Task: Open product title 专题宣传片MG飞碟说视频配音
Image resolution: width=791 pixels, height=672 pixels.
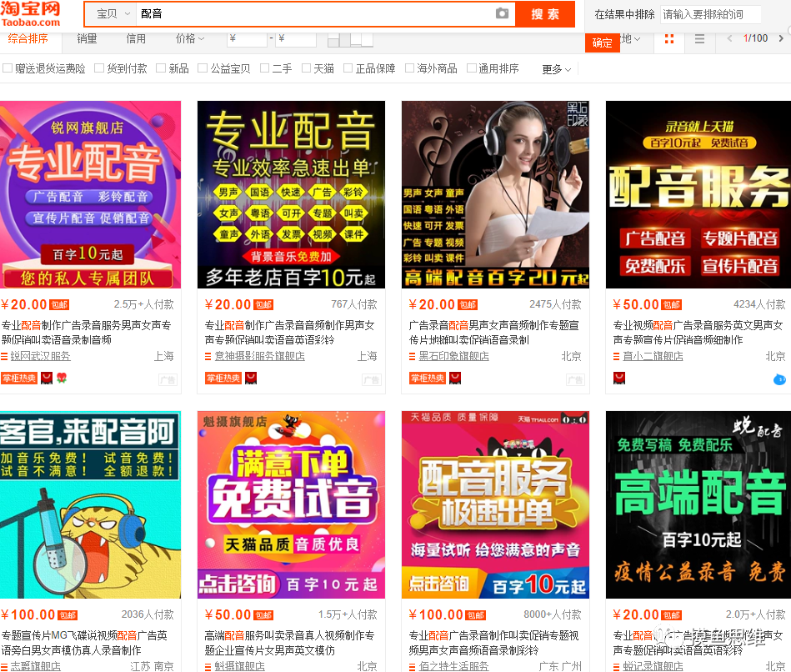Action: 84,644
